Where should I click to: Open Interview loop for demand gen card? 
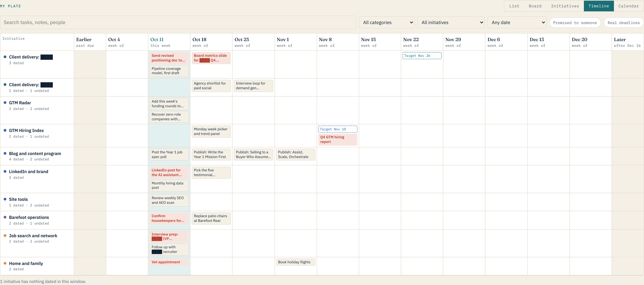point(253,86)
